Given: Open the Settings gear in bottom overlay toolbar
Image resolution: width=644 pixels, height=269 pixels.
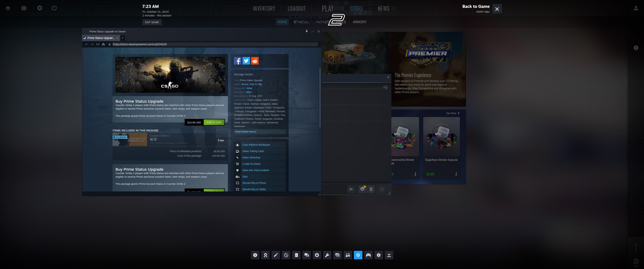Looking at the screenshot, I should point(379,255).
